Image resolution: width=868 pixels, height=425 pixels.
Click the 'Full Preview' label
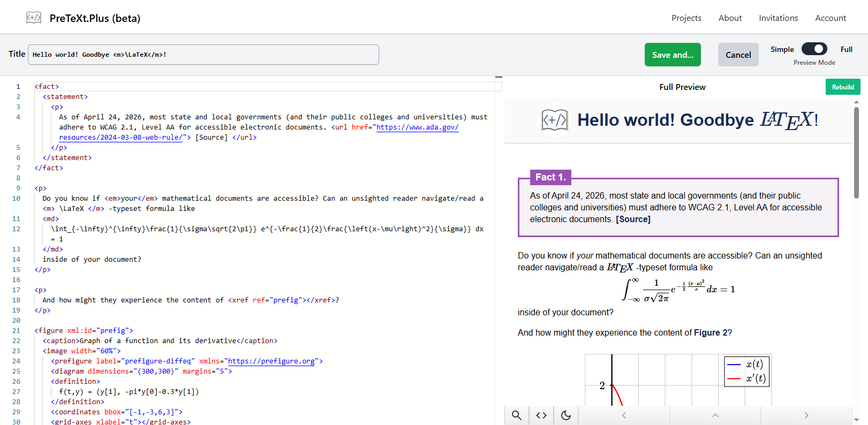(x=682, y=87)
